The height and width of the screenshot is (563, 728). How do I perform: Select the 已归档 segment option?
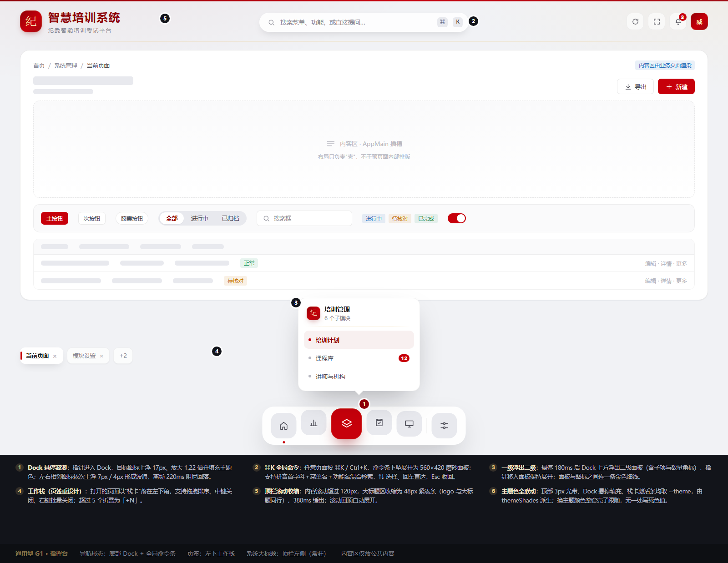pos(231,218)
